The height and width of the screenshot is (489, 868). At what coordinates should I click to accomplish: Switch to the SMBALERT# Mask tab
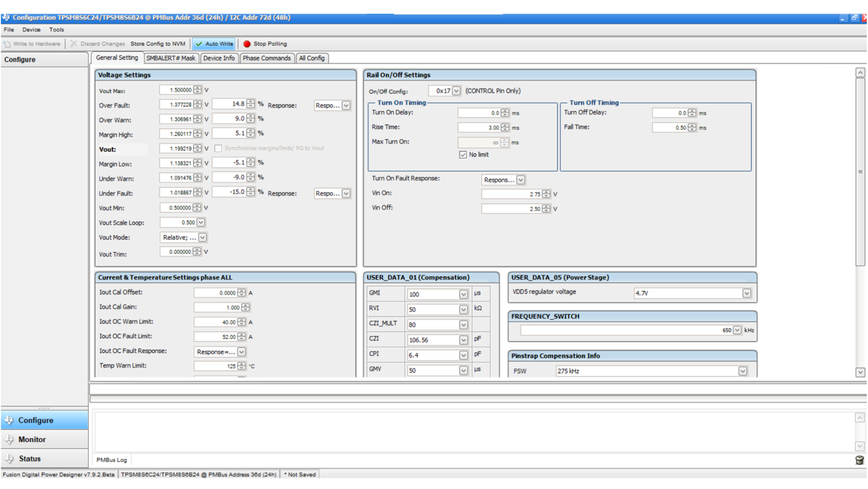click(170, 58)
